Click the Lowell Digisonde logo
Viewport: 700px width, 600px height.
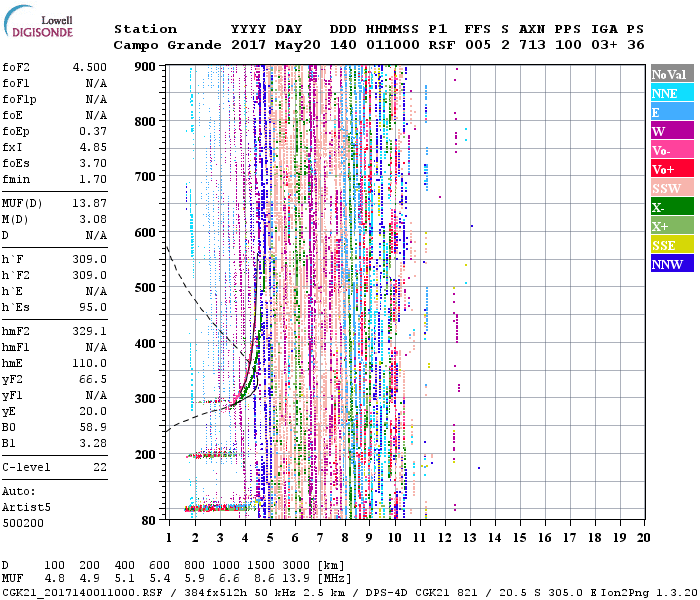point(38,21)
